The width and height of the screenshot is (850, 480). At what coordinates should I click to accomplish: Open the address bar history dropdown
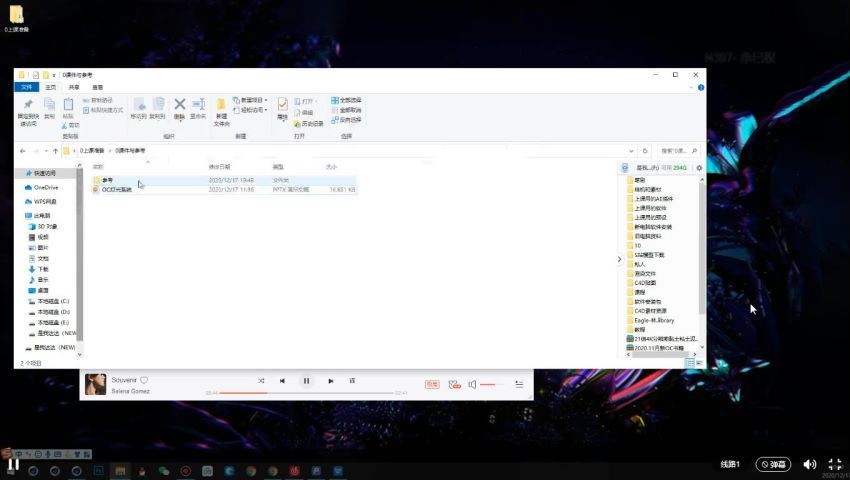click(x=631, y=151)
